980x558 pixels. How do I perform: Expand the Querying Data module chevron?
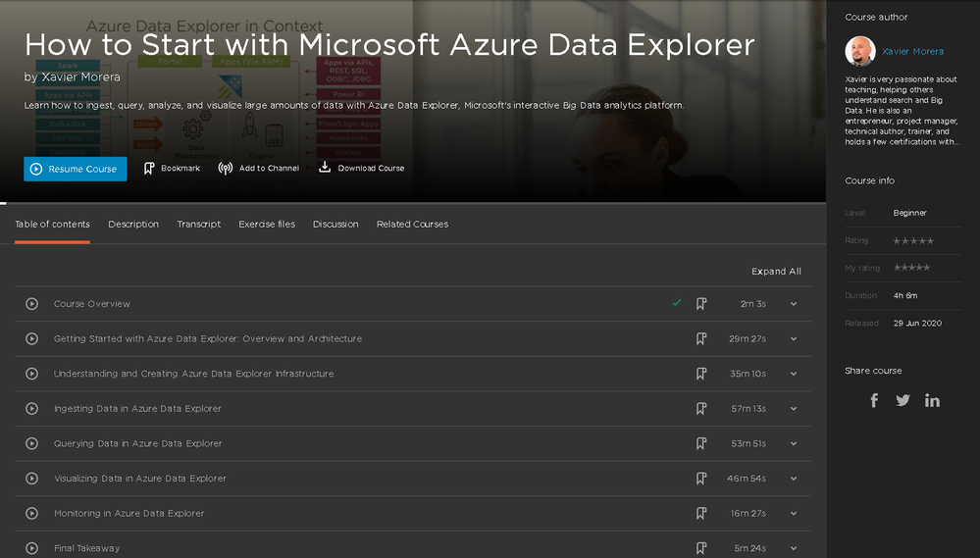pos(794,443)
